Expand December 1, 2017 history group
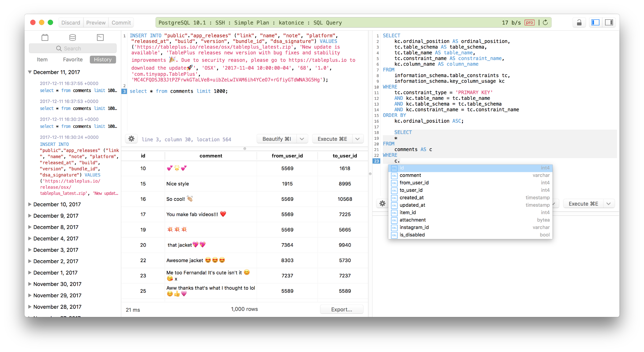This screenshot has width=644, height=352. (30, 272)
